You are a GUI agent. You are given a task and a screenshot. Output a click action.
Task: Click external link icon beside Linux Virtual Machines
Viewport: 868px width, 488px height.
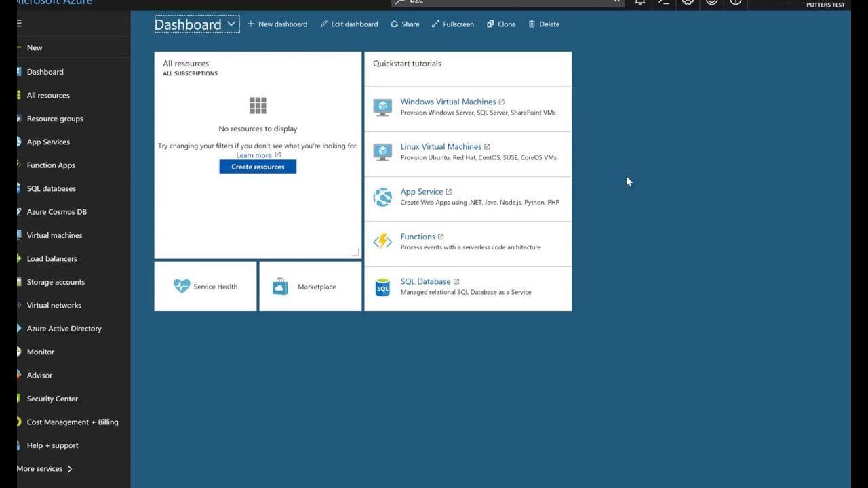[x=487, y=146]
